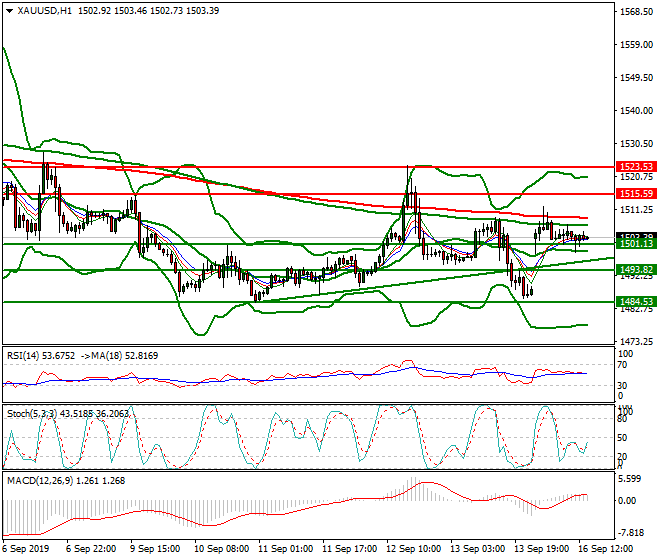Select the green 1493.82 price label
The image size is (660, 560).
point(636,270)
